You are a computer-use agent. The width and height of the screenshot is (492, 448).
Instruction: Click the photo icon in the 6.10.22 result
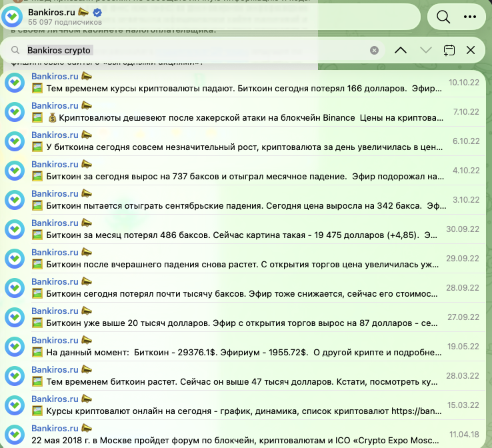37,147
